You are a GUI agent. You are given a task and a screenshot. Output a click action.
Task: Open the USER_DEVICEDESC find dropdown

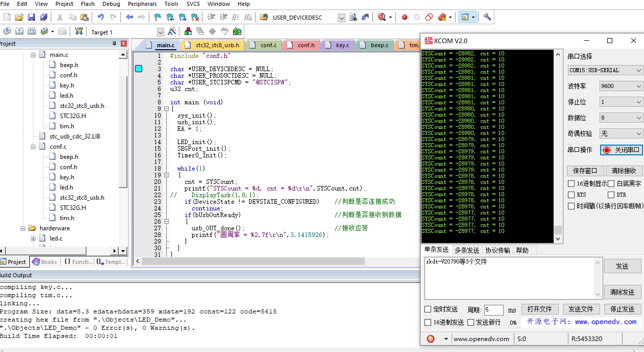click(342, 18)
